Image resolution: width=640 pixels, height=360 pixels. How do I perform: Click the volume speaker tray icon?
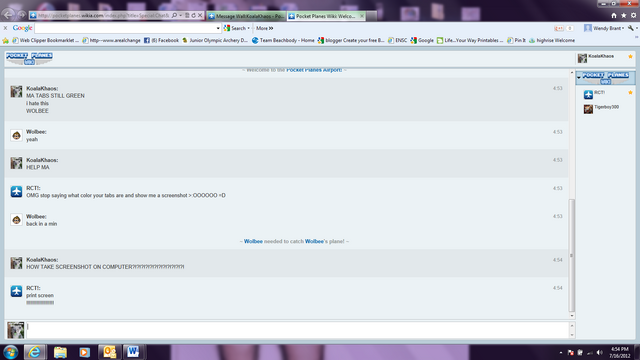pyautogui.click(x=599, y=352)
